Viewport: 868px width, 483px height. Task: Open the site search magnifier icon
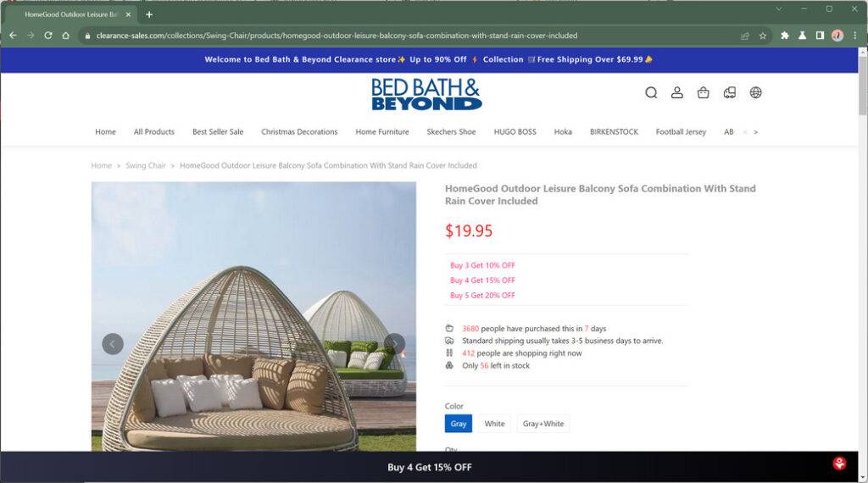click(651, 92)
